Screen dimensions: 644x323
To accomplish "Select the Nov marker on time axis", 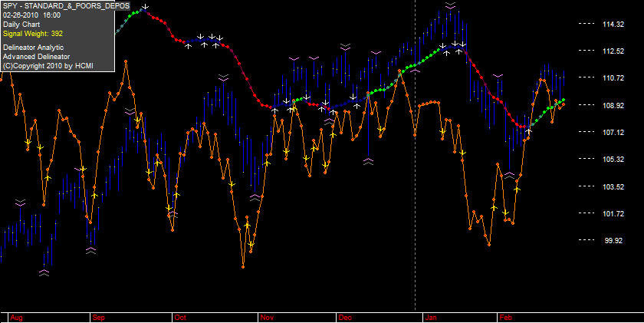I will pyautogui.click(x=267, y=318).
